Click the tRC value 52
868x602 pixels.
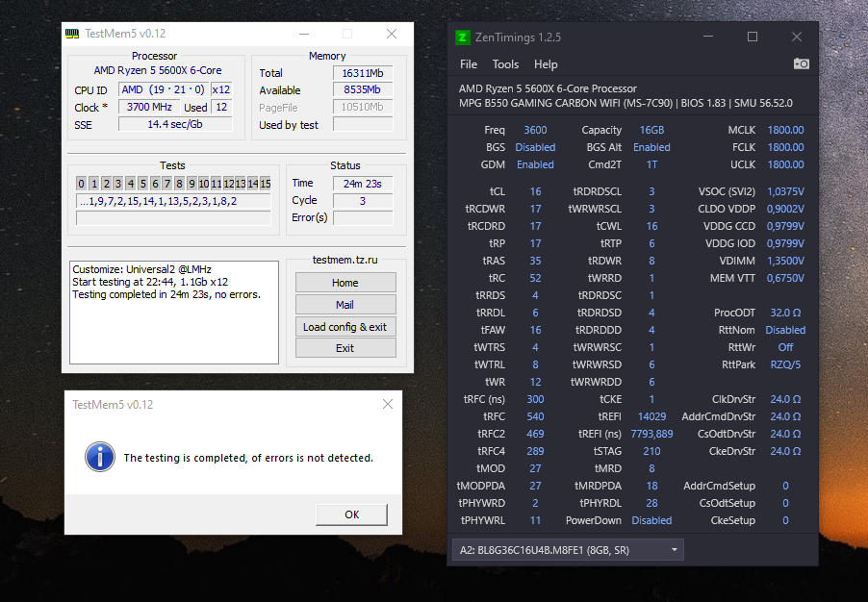pos(535,278)
